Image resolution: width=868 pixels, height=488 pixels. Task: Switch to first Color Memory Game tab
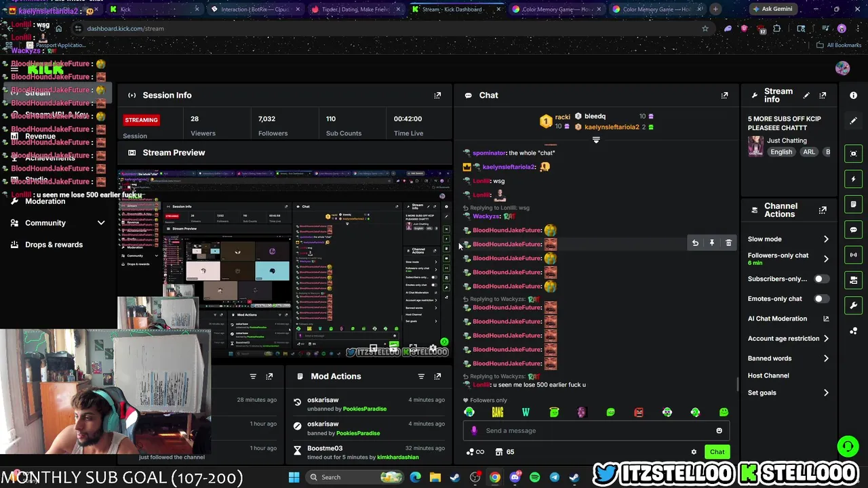coord(555,9)
